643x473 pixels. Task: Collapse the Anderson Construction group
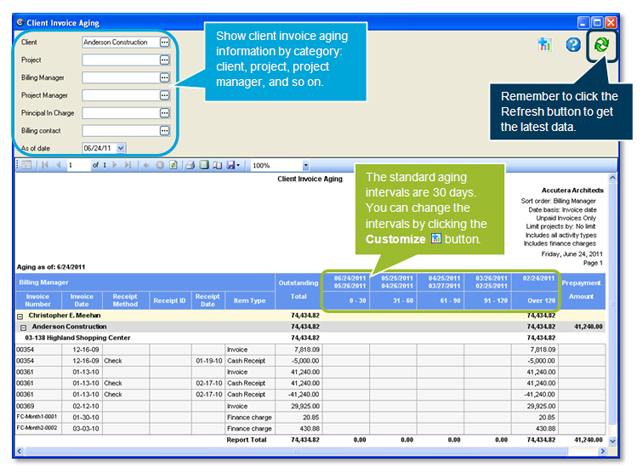pyautogui.click(x=24, y=327)
